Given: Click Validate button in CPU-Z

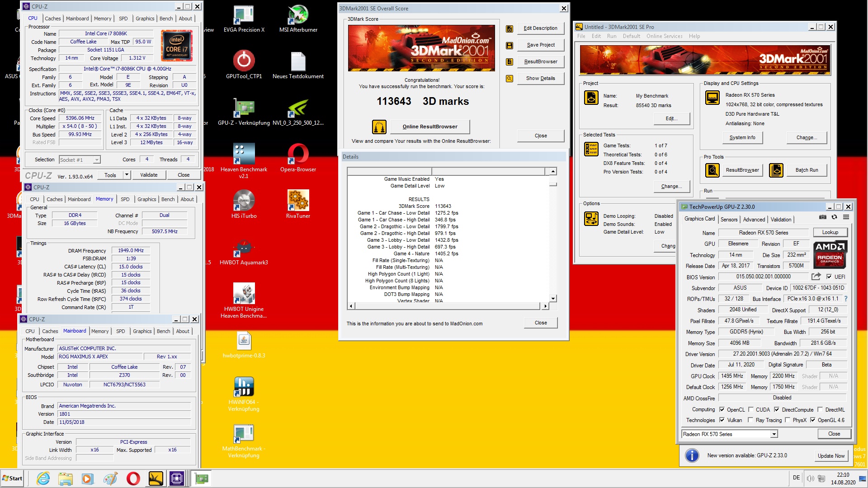Looking at the screenshot, I should pos(149,175).
